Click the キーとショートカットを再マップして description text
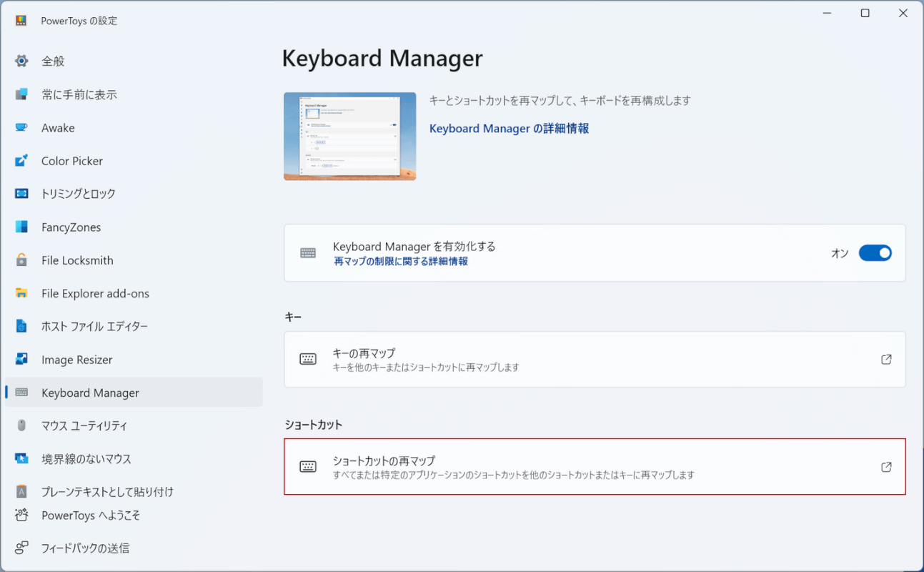Viewport: 924px width, 572px height. point(560,101)
